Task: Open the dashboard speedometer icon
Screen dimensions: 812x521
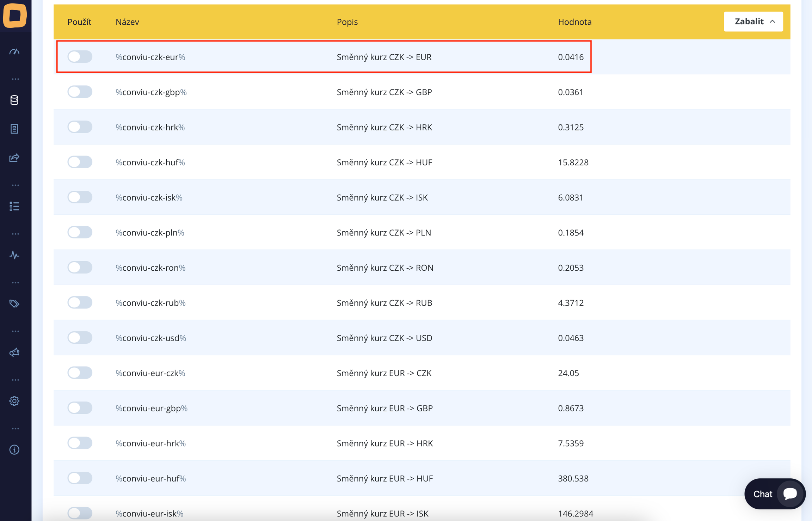Action: [x=14, y=52]
